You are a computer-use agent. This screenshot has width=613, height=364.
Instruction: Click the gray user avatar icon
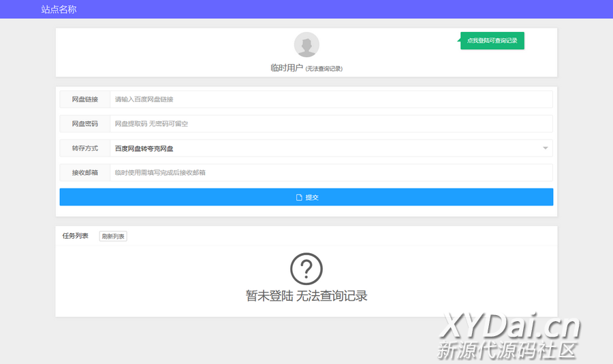[306, 45]
